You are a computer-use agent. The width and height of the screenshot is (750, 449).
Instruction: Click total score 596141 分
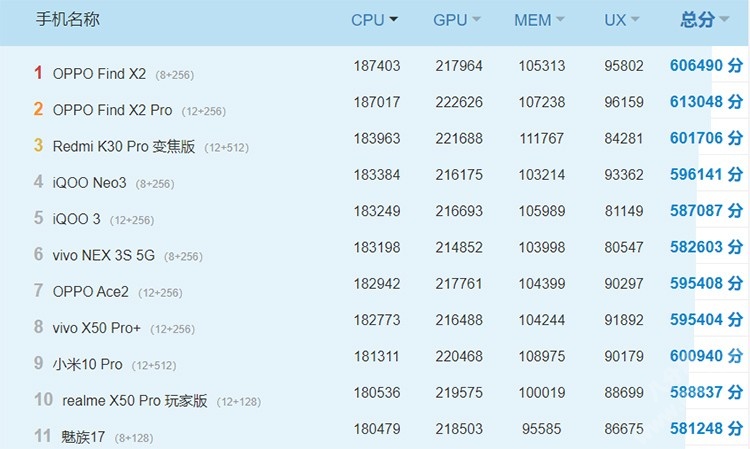[x=706, y=175]
